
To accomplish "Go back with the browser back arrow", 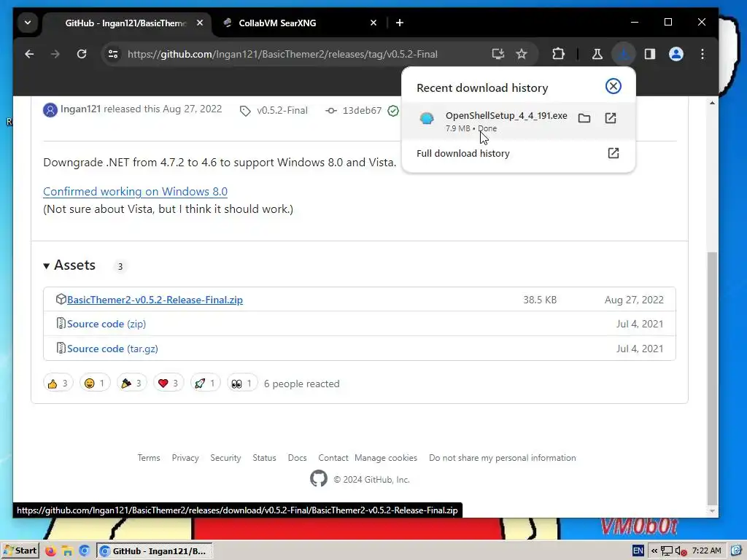I will click(x=29, y=54).
